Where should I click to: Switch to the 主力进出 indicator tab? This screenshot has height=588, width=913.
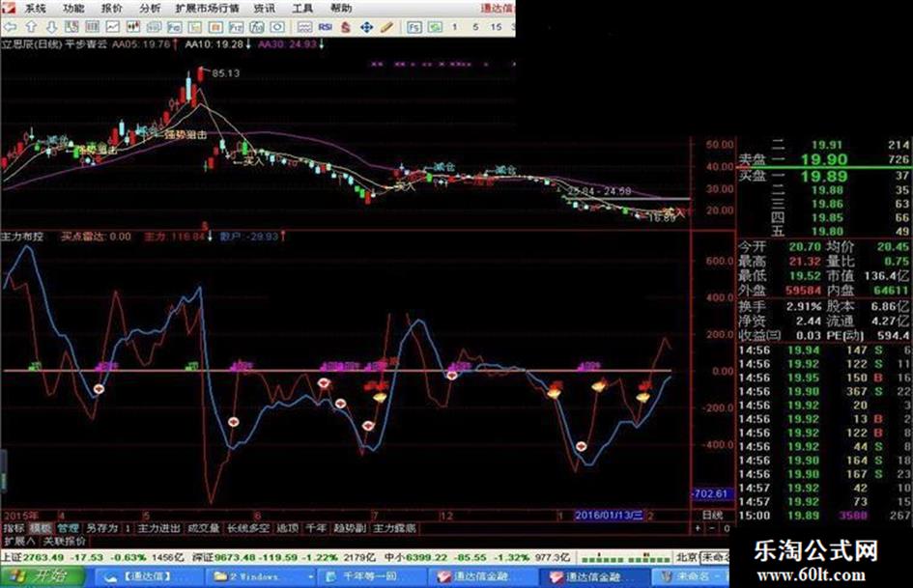click(157, 528)
